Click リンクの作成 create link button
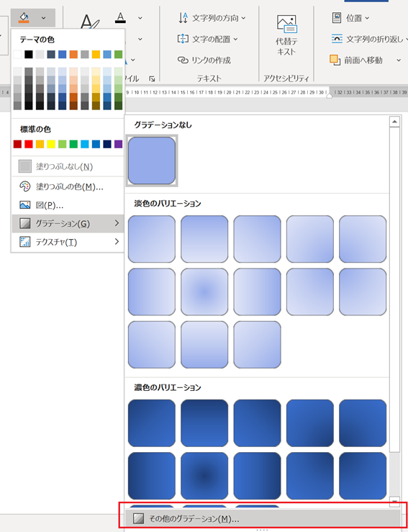Image resolution: width=408 pixels, height=532 pixels. click(204, 60)
